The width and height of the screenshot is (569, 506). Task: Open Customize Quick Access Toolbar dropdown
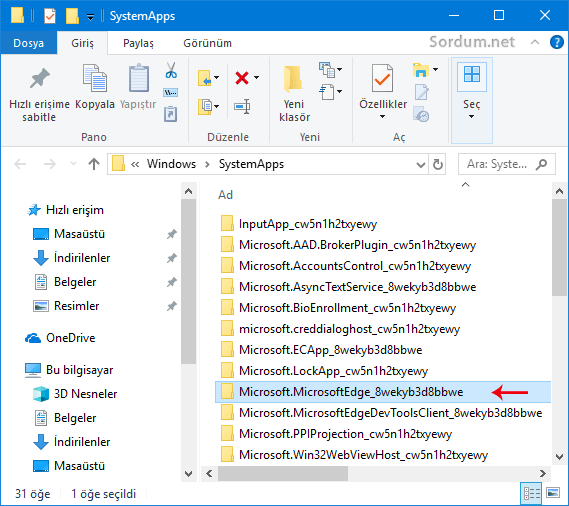[x=90, y=17]
